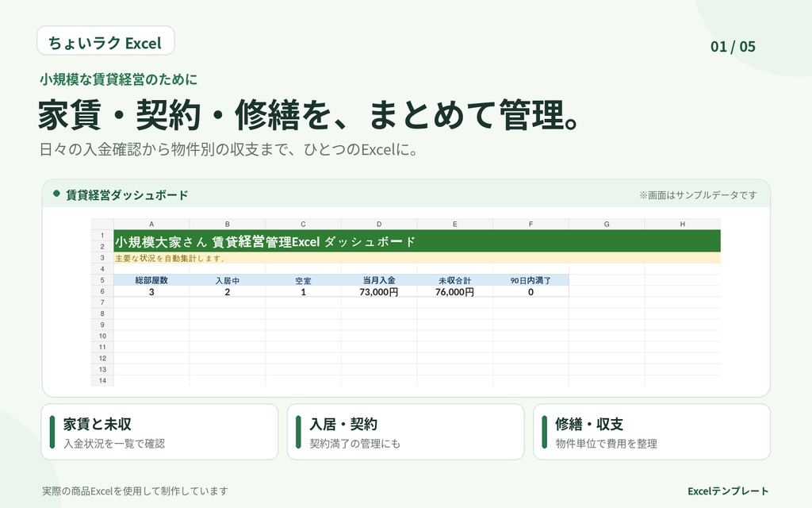Click the 90日内満了 header cell
The height and width of the screenshot is (508, 812).
[530, 280]
